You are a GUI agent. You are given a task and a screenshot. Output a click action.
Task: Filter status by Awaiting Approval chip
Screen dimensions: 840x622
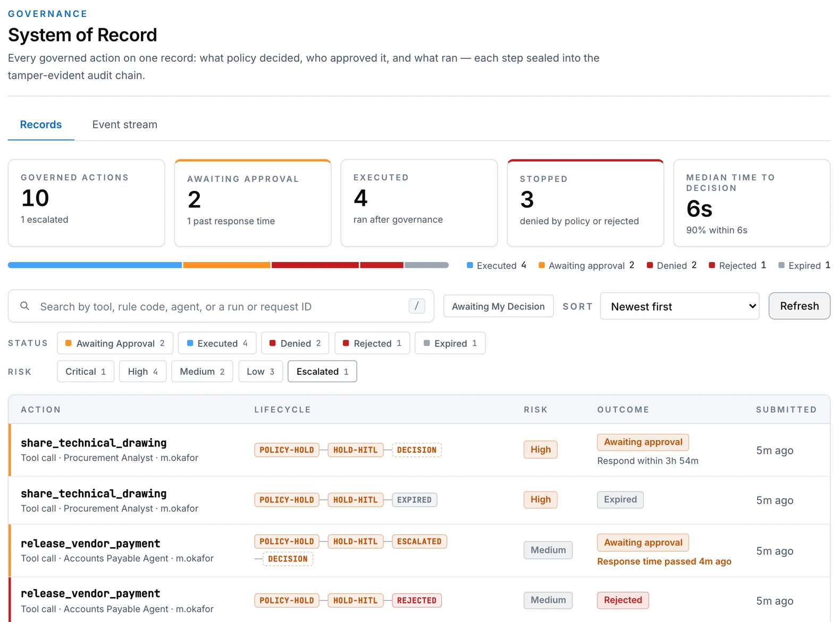tap(115, 343)
